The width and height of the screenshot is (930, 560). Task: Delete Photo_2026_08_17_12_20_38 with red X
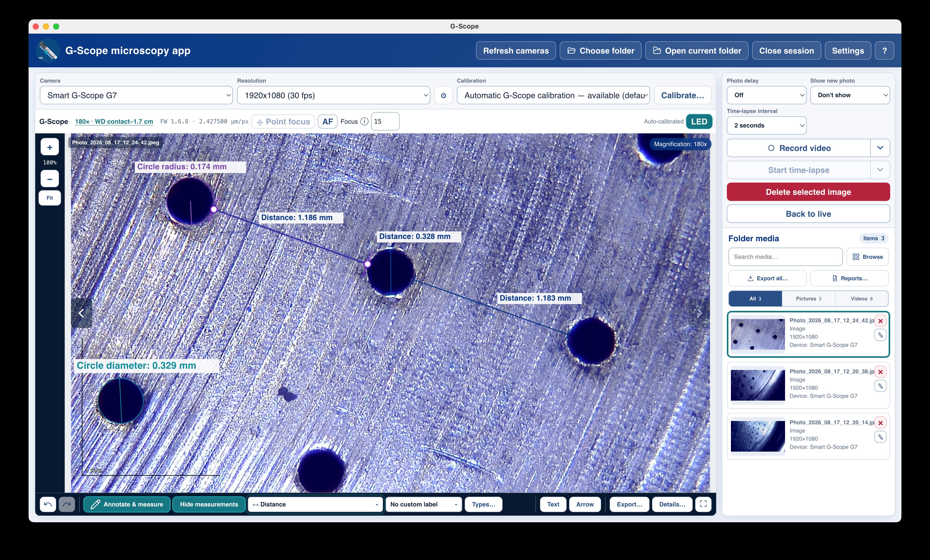click(x=880, y=372)
